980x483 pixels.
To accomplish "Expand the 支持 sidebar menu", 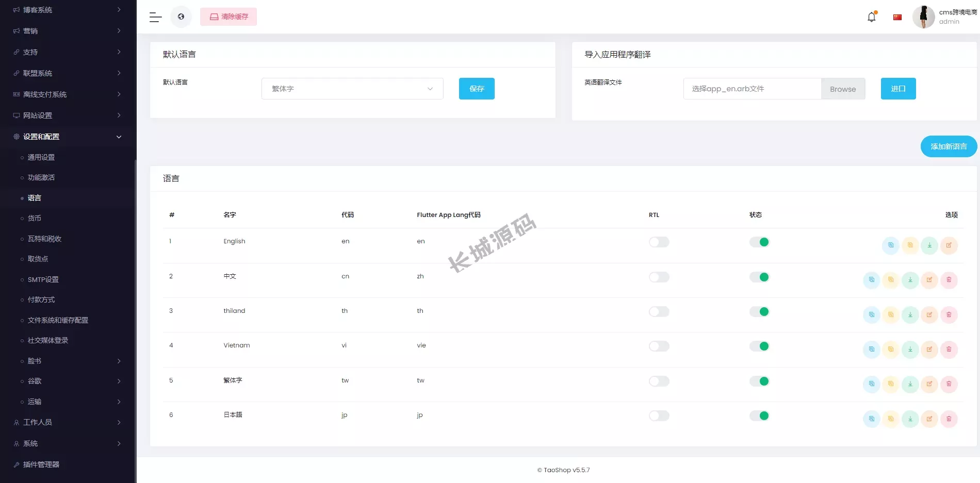I will [68, 52].
